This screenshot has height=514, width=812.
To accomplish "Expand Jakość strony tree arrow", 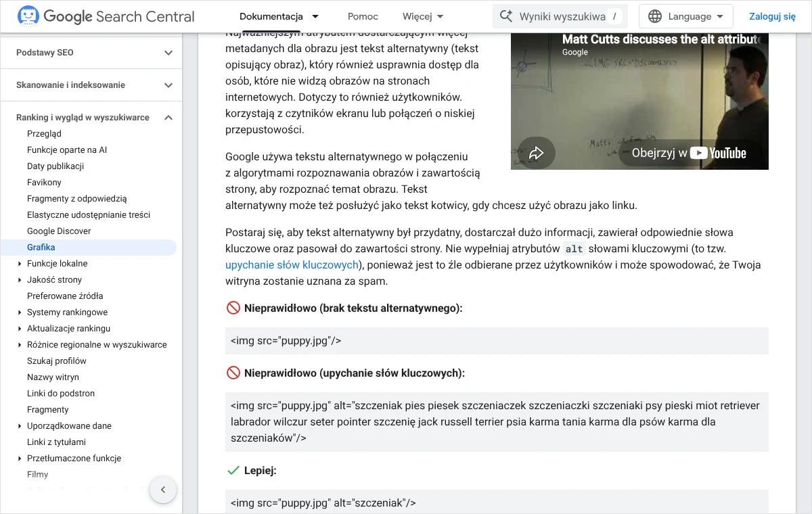I will 20,280.
